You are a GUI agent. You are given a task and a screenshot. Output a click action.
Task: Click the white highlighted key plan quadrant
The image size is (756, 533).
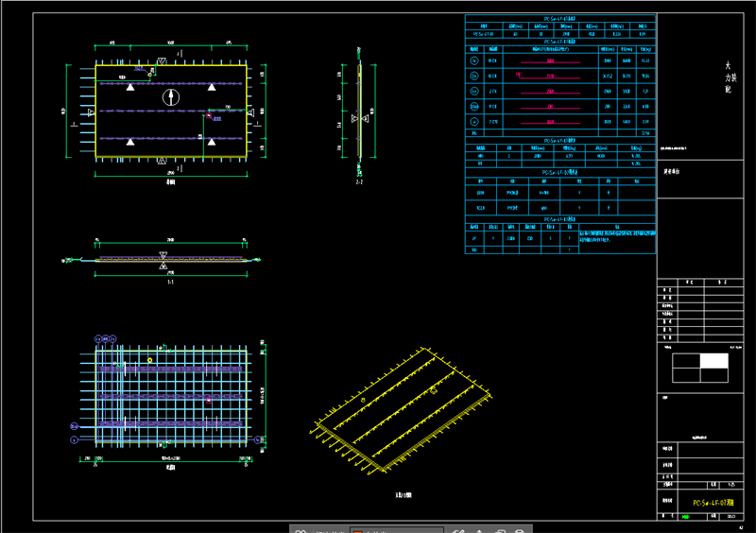click(714, 361)
